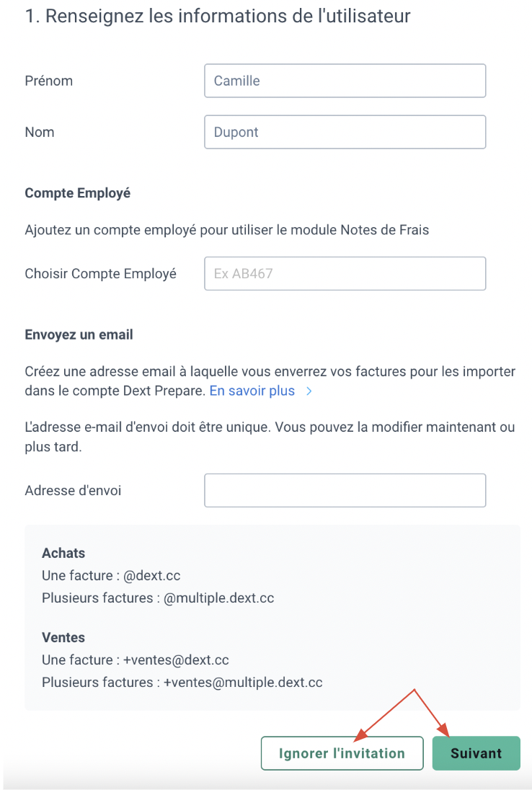Click the Plusieurs factures @multiple.dext.cc line

(x=158, y=598)
